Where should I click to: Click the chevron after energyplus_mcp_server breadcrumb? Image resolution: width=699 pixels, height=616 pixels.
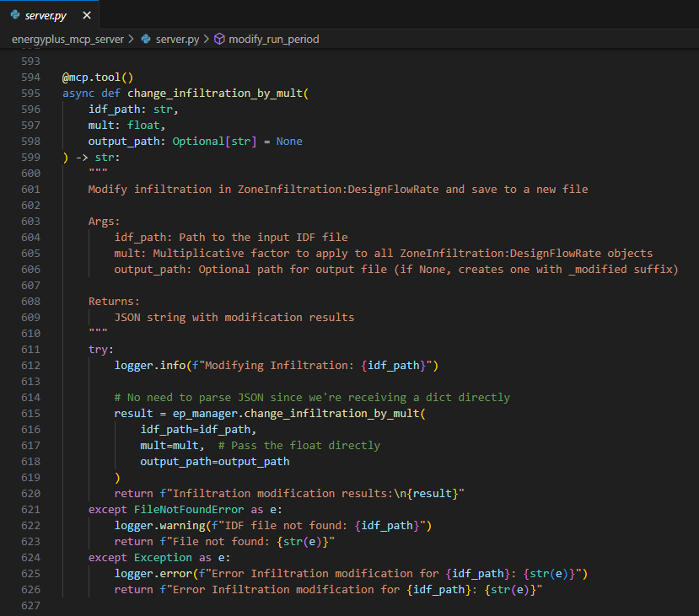(x=131, y=39)
